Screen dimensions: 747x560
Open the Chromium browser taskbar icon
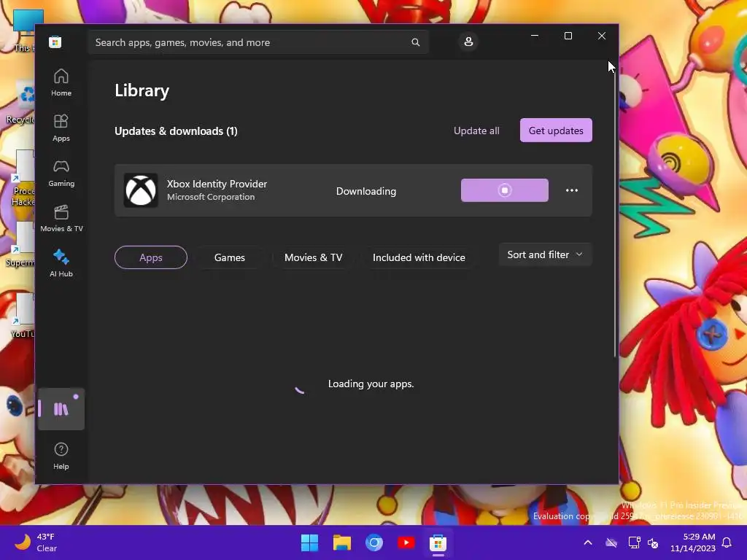(374, 542)
